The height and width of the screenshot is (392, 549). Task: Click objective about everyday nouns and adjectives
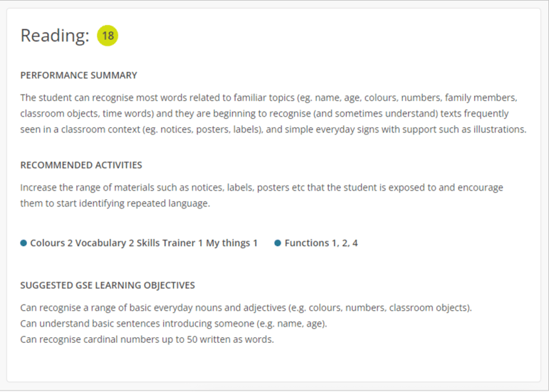point(246,308)
